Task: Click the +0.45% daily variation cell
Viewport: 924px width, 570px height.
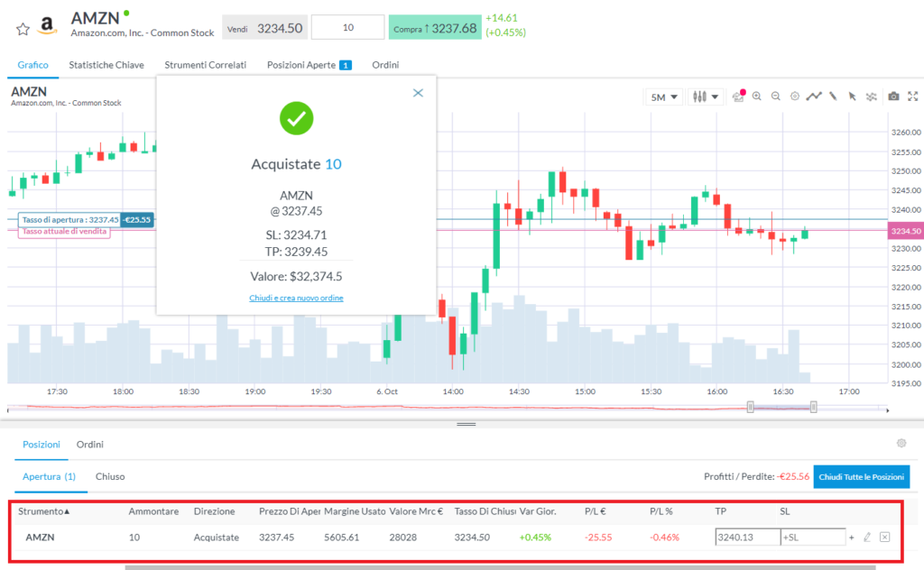Action: click(535, 537)
